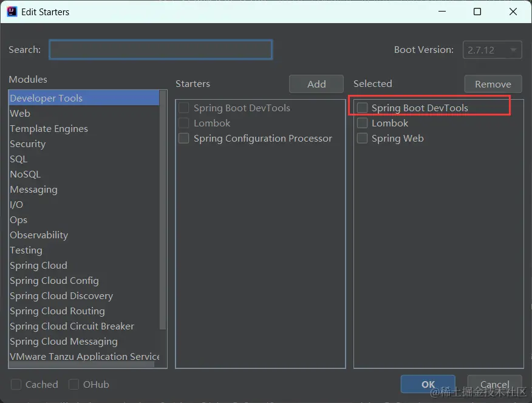532x403 pixels.
Task: Select the Web module
Action: point(20,114)
